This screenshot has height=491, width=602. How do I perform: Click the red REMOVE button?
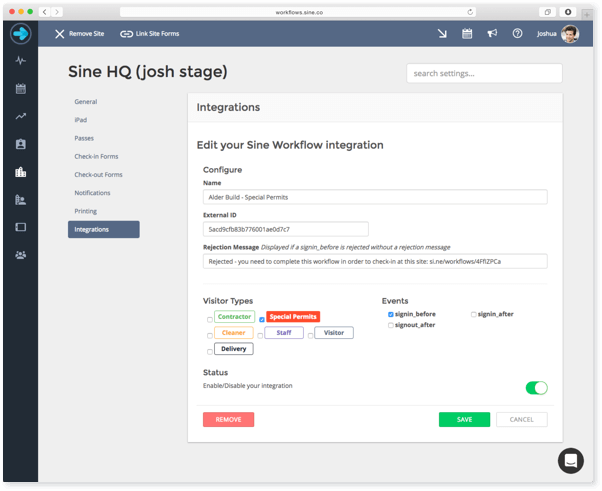click(228, 420)
